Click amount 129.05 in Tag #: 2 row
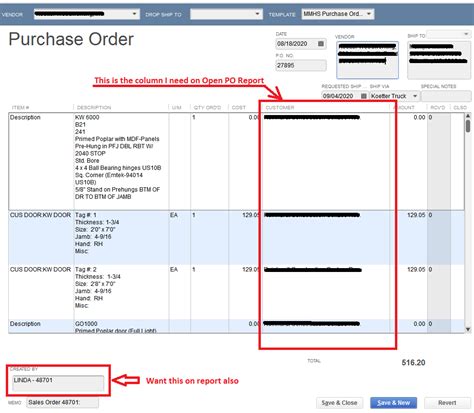Viewport: 474px width, 413px height. [416, 269]
